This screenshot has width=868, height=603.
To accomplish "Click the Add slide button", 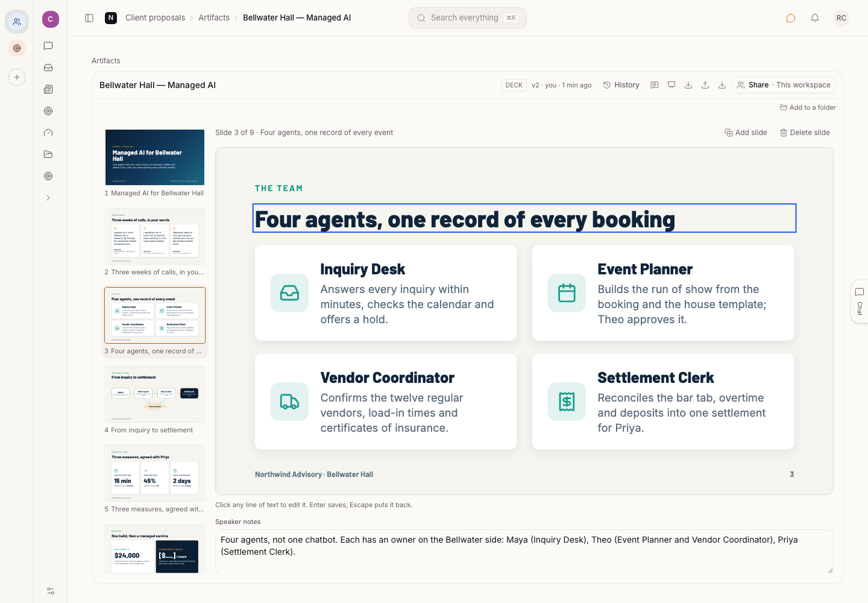I will tap(746, 133).
